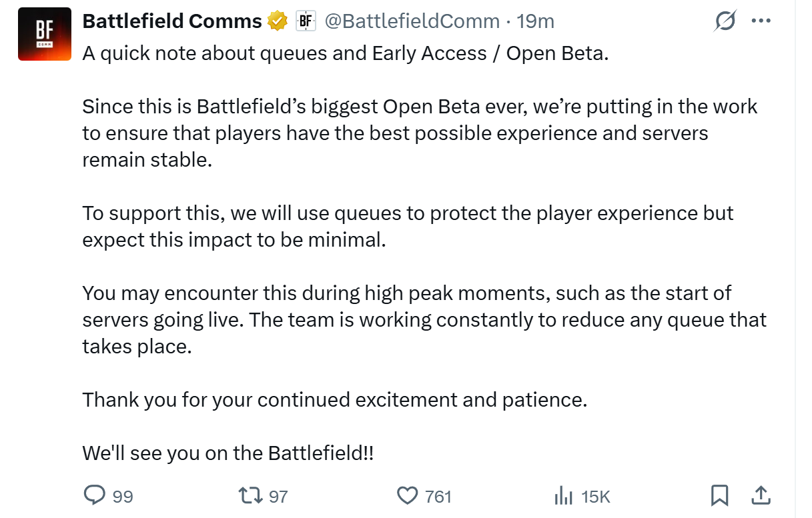Open the Grok explain-post icon

point(725,22)
